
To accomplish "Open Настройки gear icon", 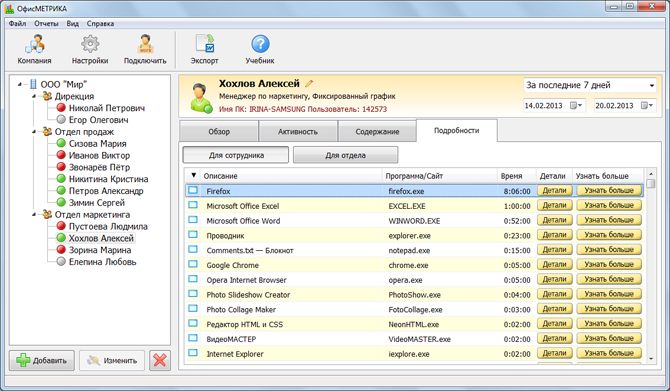I will click(x=90, y=44).
